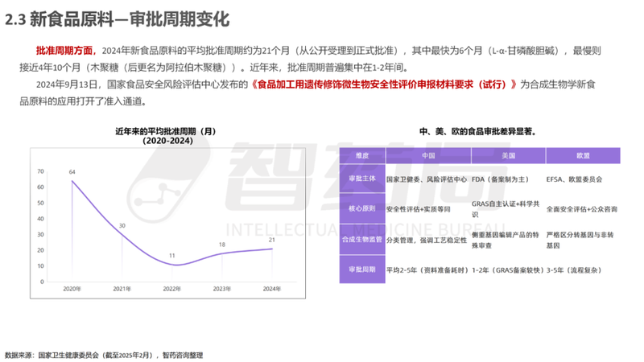644x362 pixels.
Task: Click the data label 30 on chart
Action: [x=122, y=226]
